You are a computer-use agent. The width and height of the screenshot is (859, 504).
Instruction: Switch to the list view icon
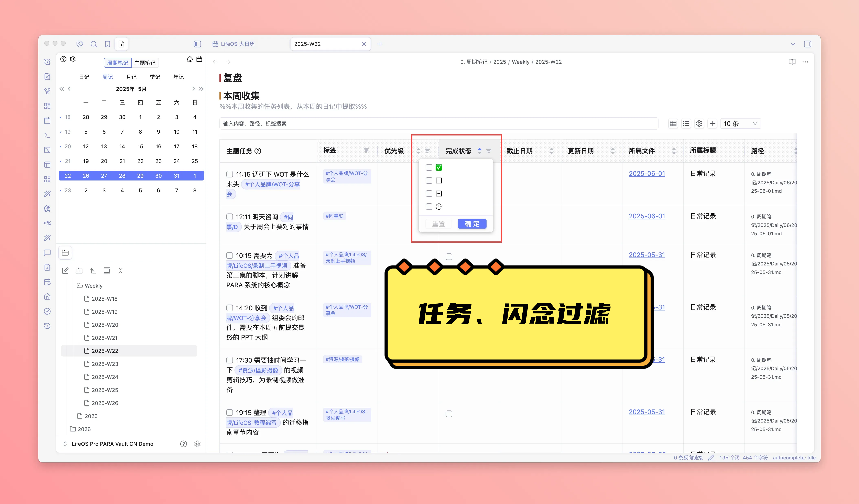pyautogui.click(x=686, y=124)
